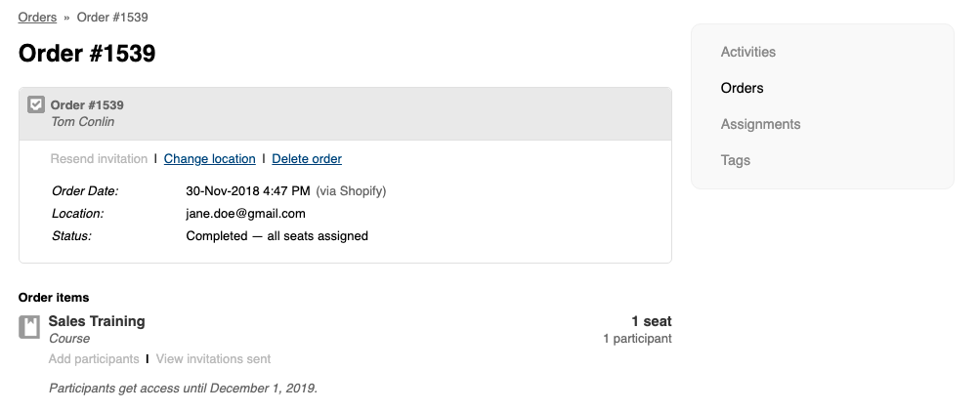
Task: Delete order link click
Action: coord(307,159)
